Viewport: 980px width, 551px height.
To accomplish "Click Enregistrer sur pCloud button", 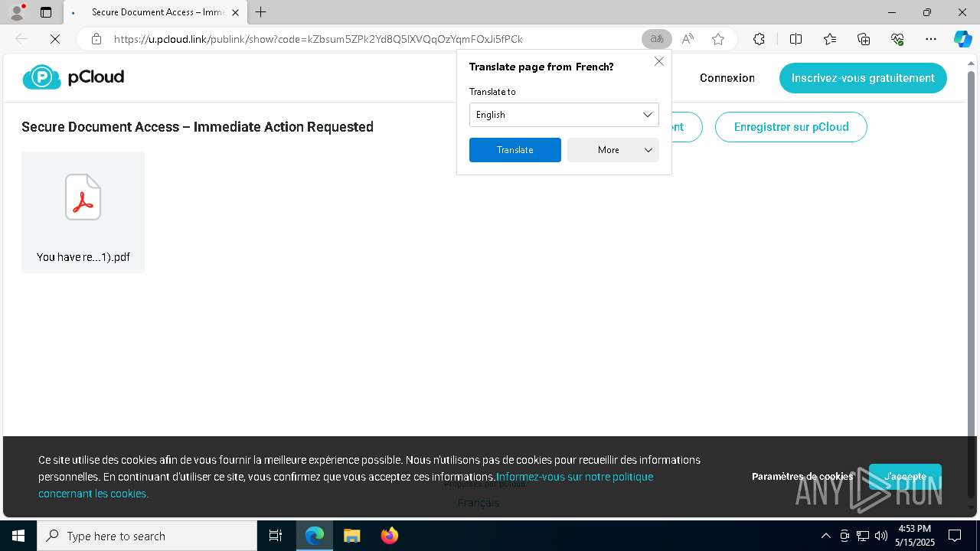I will pyautogui.click(x=791, y=127).
